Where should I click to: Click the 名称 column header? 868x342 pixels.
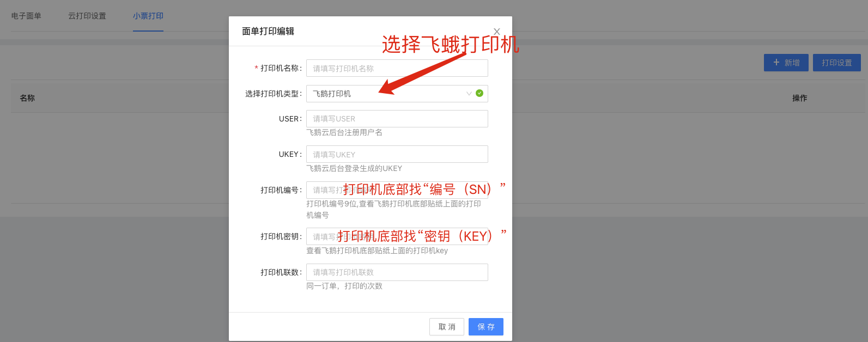(27, 98)
